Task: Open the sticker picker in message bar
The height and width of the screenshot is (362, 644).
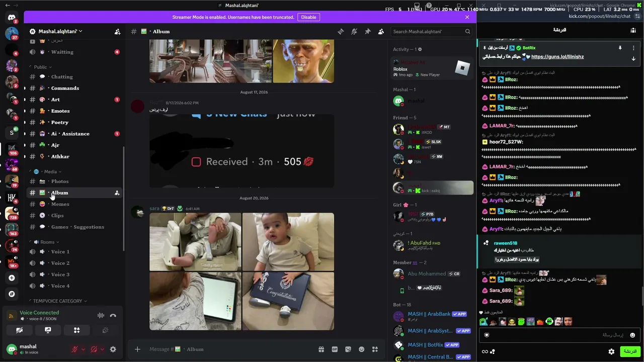Action: (x=348, y=349)
